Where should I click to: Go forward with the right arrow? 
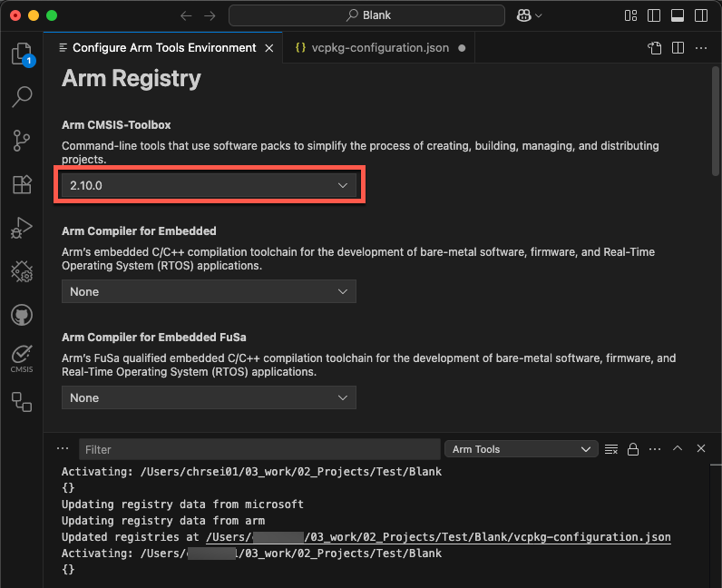point(210,15)
